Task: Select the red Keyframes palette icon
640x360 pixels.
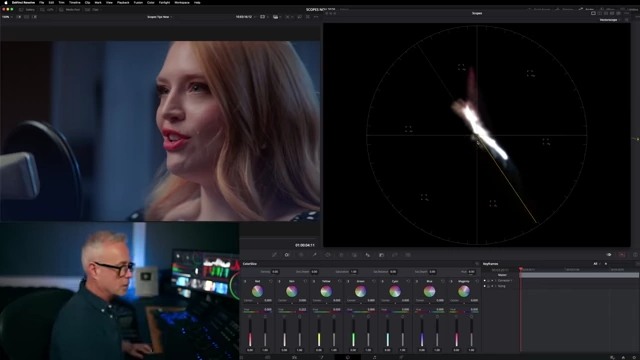Action: tap(622, 255)
